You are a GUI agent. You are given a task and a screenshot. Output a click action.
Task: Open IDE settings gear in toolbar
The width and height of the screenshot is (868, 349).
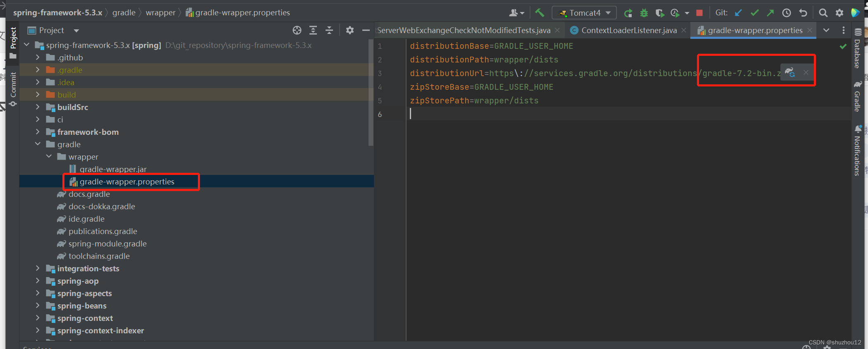pos(839,13)
